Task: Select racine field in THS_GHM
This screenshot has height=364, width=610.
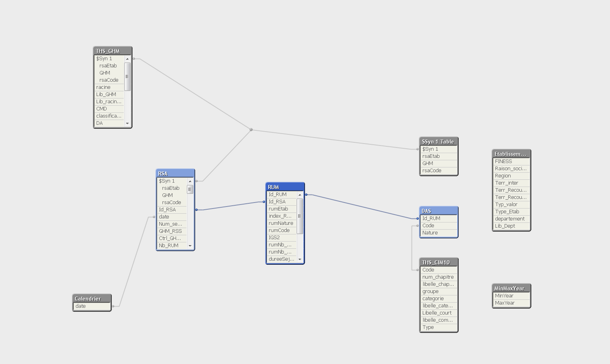Action: click(x=109, y=87)
